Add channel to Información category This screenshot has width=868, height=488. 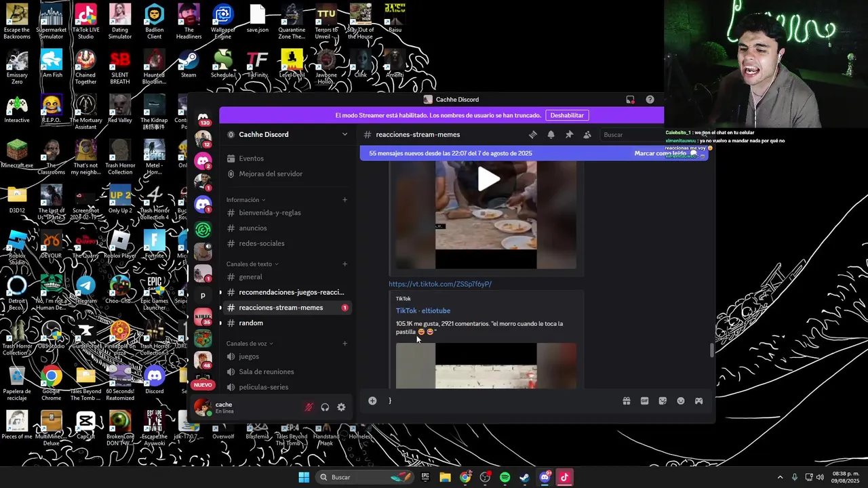tap(344, 200)
